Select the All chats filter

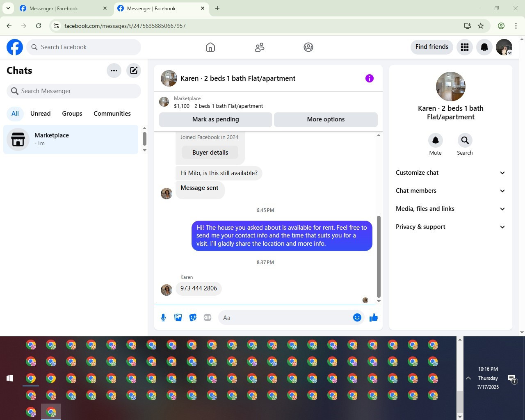click(x=15, y=114)
